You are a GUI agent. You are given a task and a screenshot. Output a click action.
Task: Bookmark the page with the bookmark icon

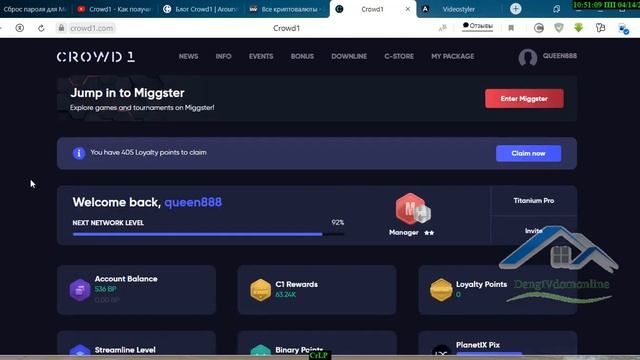[511, 28]
